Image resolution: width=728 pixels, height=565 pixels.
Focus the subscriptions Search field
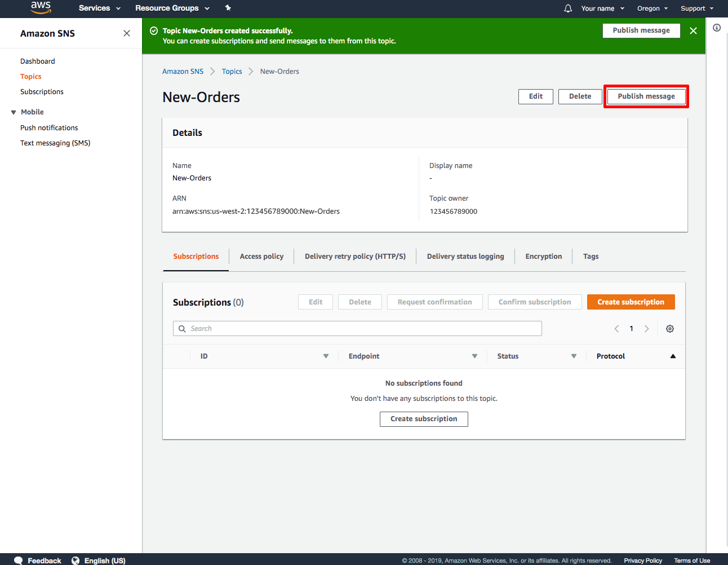pos(357,329)
